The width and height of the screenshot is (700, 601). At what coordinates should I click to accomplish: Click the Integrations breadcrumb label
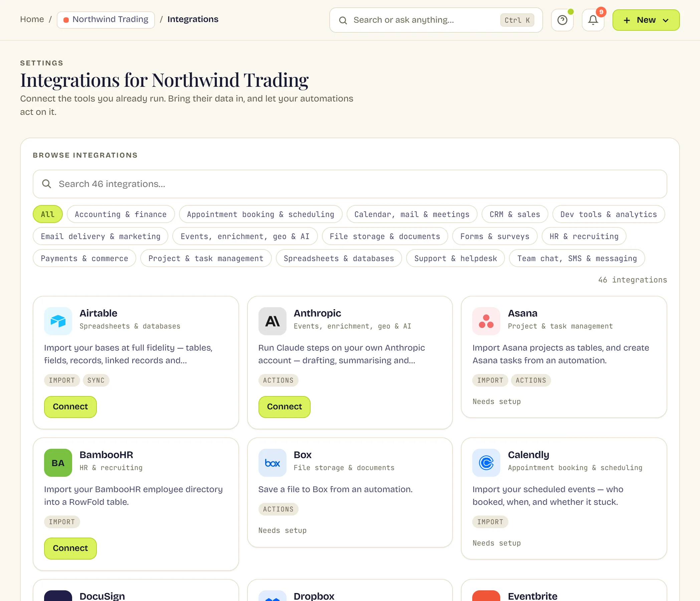[193, 19]
